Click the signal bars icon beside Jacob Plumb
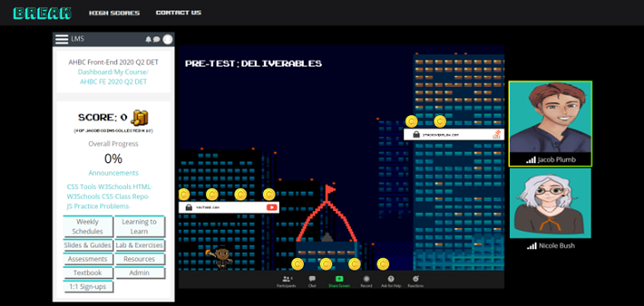Screen dimensions: 644x306 point(531,160)
